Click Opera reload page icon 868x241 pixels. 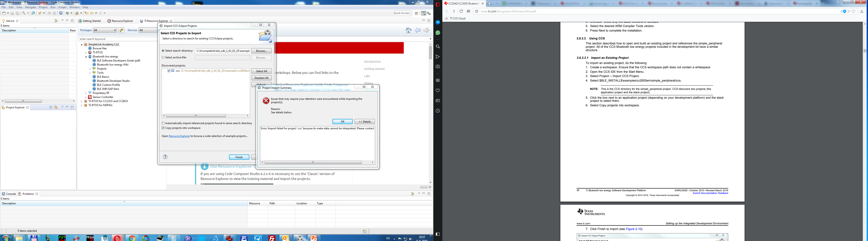click(461, 11)
